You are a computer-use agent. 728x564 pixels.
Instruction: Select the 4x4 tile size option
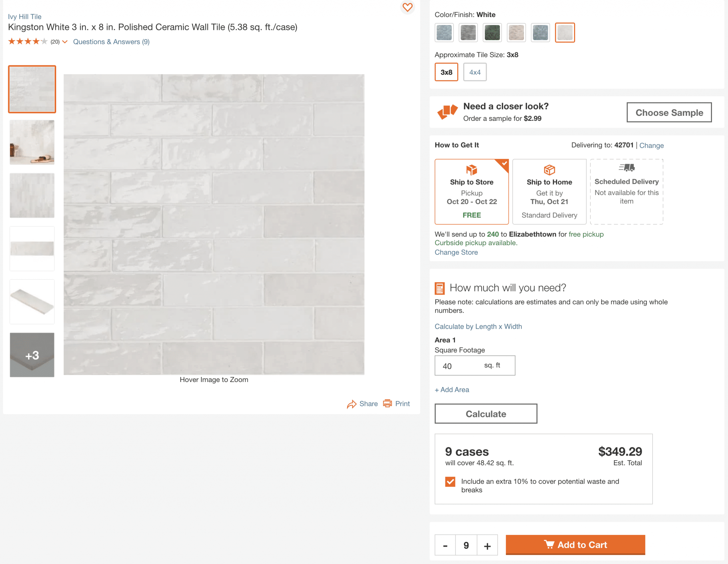pos(475,72)
